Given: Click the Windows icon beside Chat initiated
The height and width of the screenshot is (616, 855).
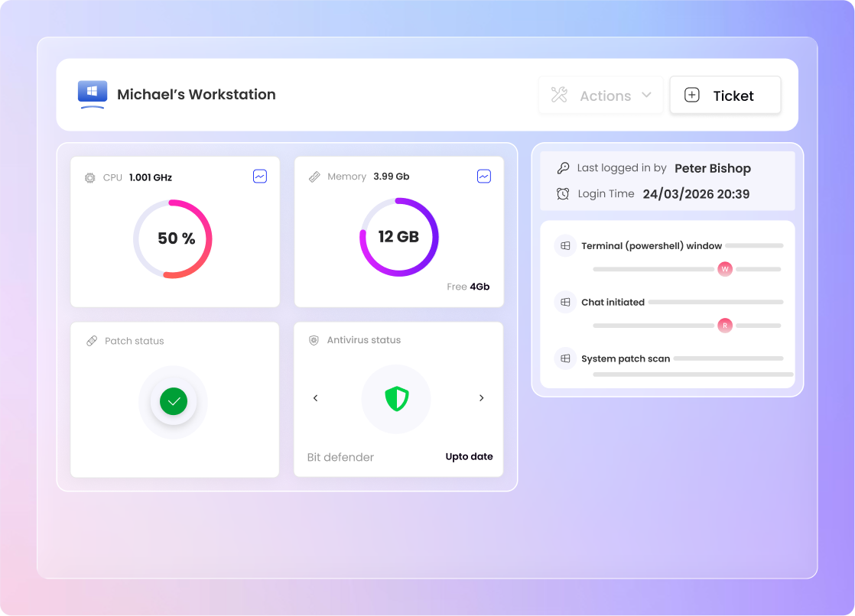Looking at the screenshot, I should 565,302.
